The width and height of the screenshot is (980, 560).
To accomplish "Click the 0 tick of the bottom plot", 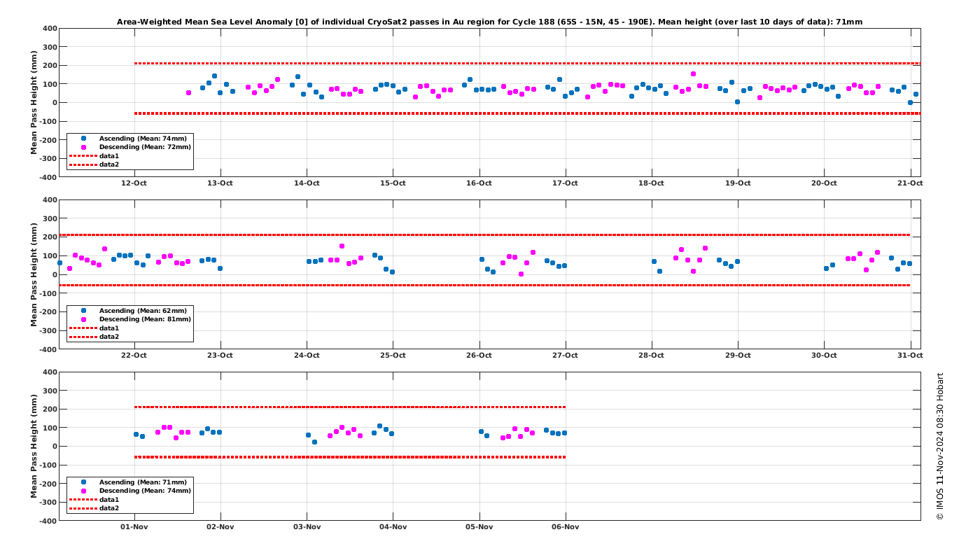I will tap(54, 447).
